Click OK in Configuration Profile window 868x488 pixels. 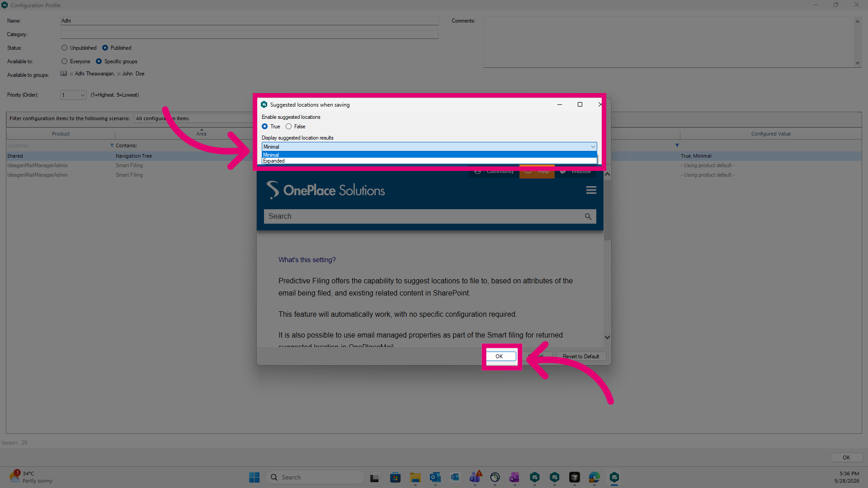[x=846, y=458]
